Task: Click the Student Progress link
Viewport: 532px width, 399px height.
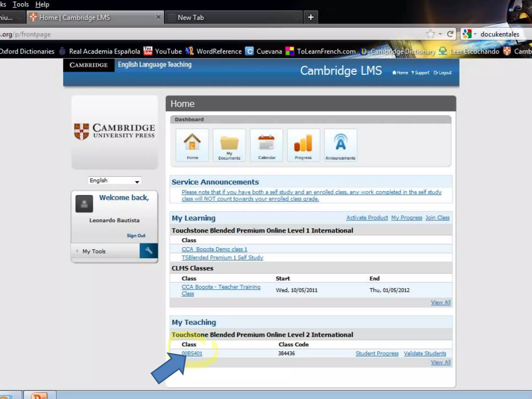Action: pos(377,353)
